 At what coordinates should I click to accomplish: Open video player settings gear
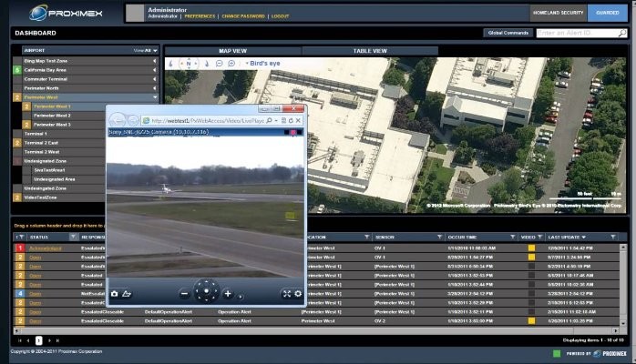click(x=298, y=294)
